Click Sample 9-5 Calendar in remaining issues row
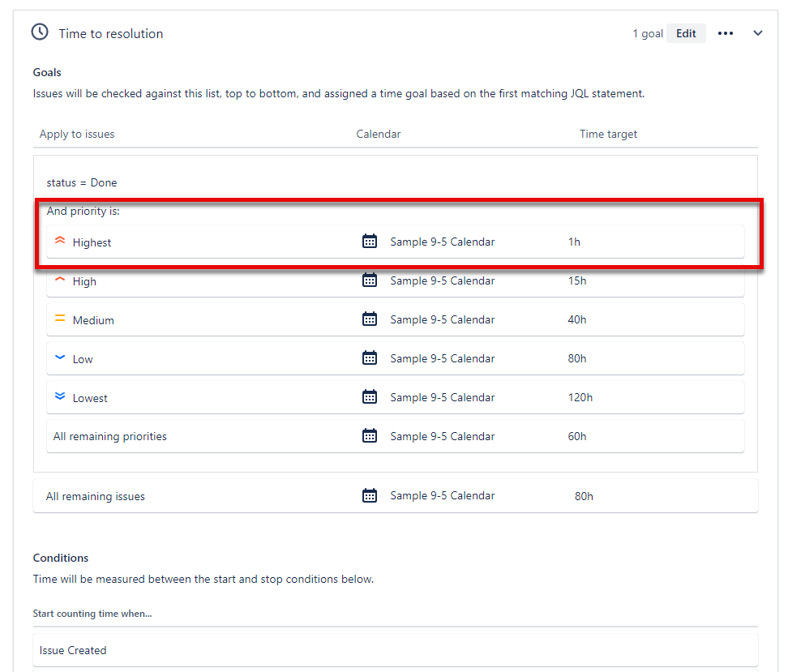The width and height of the screenshot is (788, 672). [x=443, y=495]
